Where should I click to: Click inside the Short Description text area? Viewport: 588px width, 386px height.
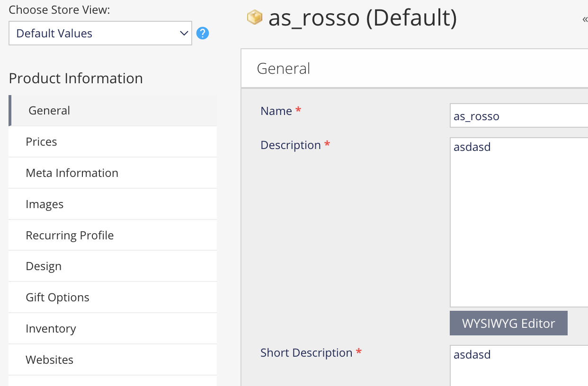coord(518,367)
